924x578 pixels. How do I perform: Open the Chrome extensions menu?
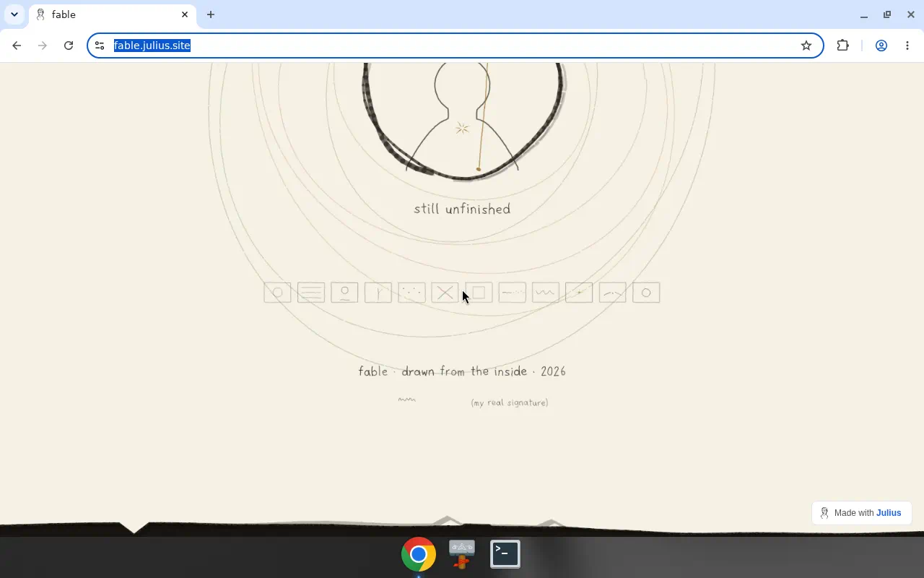point(842,46)
